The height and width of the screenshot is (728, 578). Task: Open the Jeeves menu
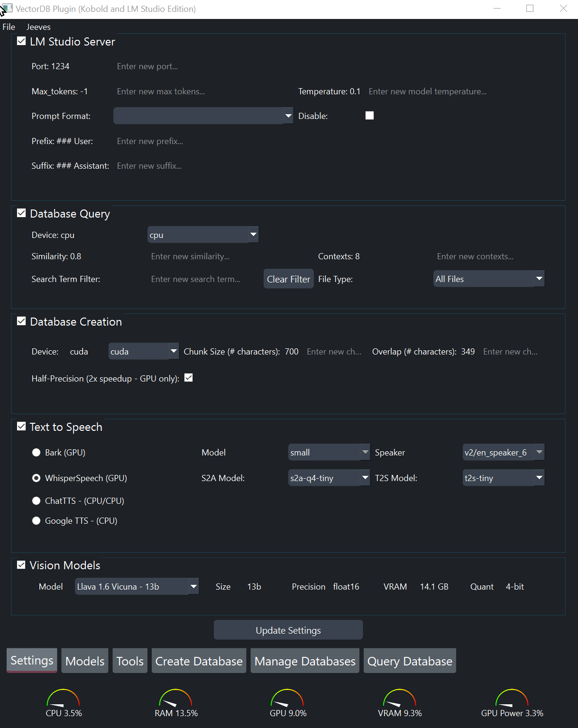click(x=38, y=27)
